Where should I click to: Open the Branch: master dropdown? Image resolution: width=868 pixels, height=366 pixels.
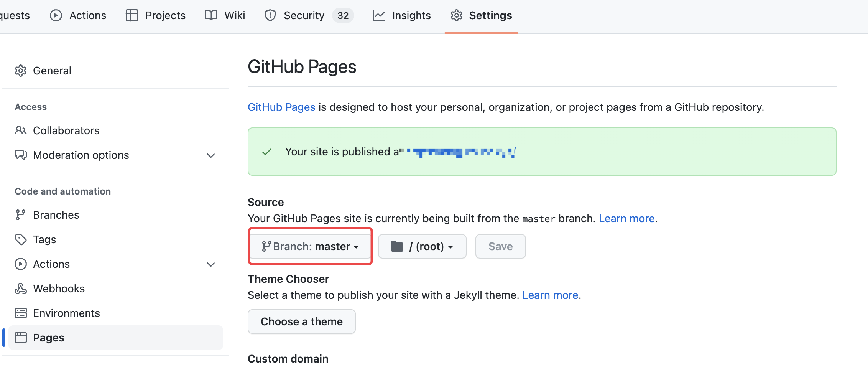pos(311,246)
